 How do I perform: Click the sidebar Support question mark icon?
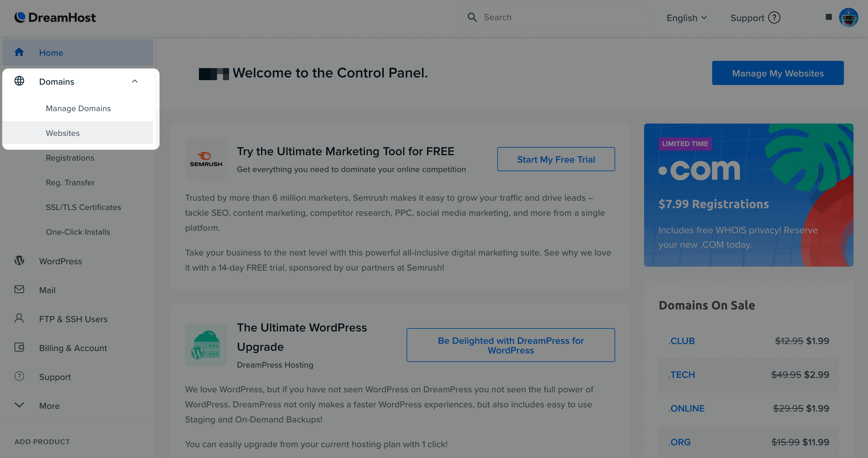click(19, 376)
